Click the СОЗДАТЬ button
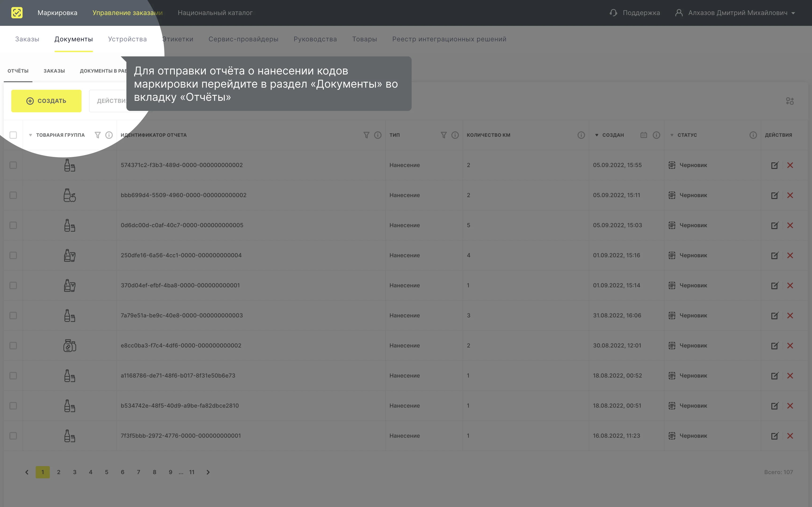Image resolution: width=812 pixels, height=507 pixels. tap(46, 101)
